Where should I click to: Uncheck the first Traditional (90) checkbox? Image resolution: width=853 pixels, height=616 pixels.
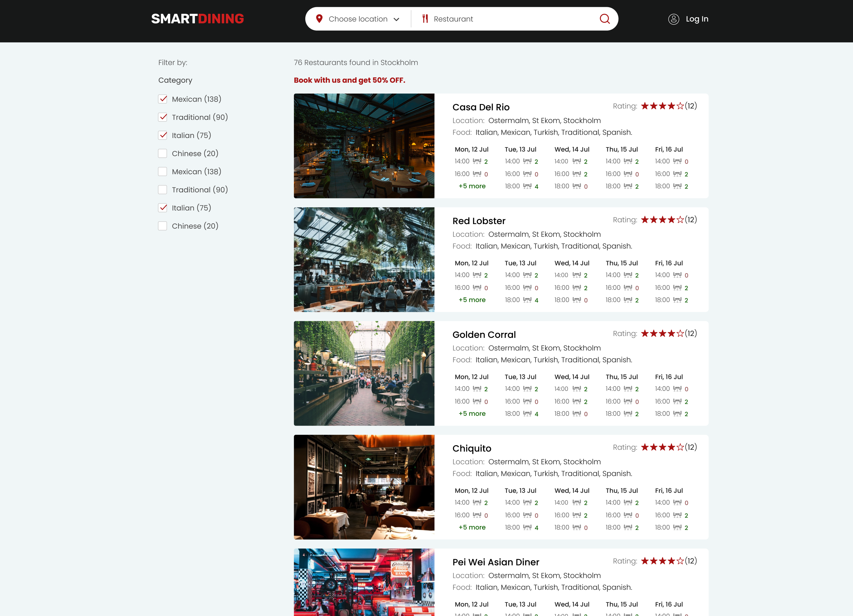[x=163, y=117]
